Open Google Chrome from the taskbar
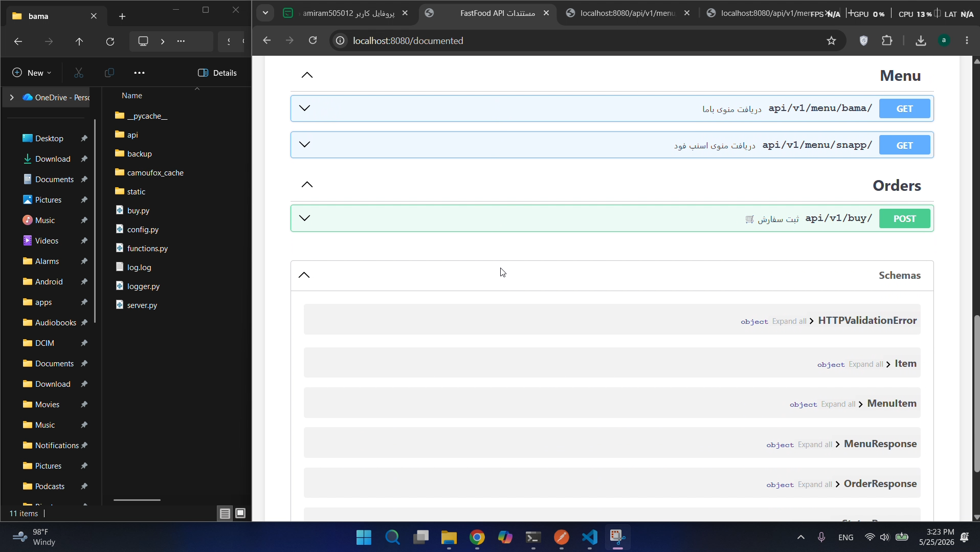 point(477,537)
